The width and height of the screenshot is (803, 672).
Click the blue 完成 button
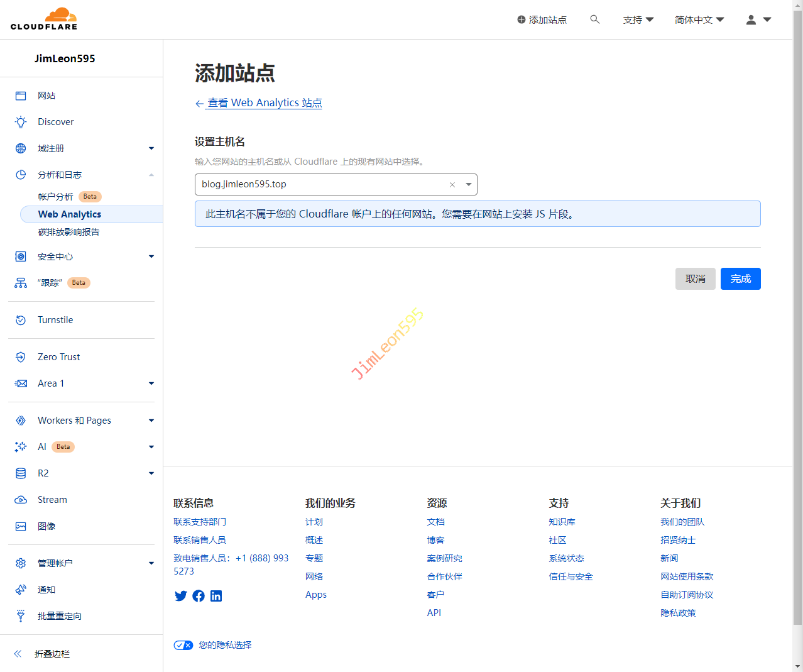[740, 279]
